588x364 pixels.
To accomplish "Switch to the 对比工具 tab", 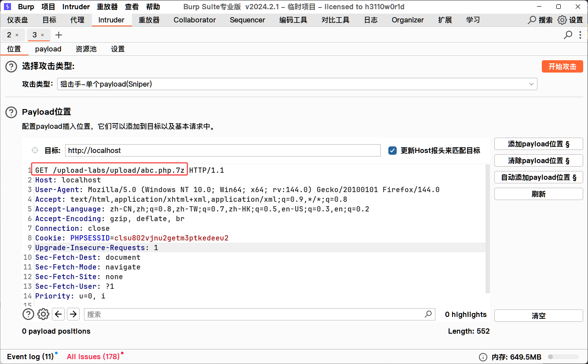I will 336,20.
